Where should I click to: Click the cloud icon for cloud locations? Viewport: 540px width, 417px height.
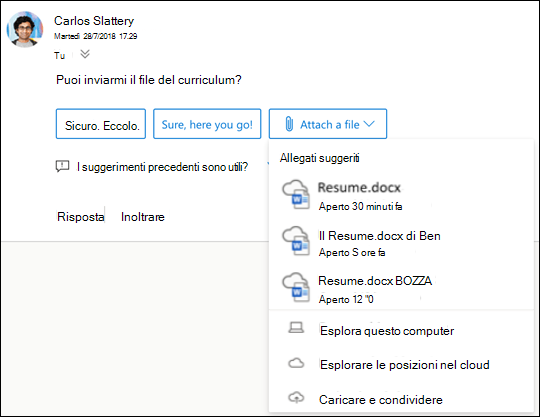click(x=296, y=363)
